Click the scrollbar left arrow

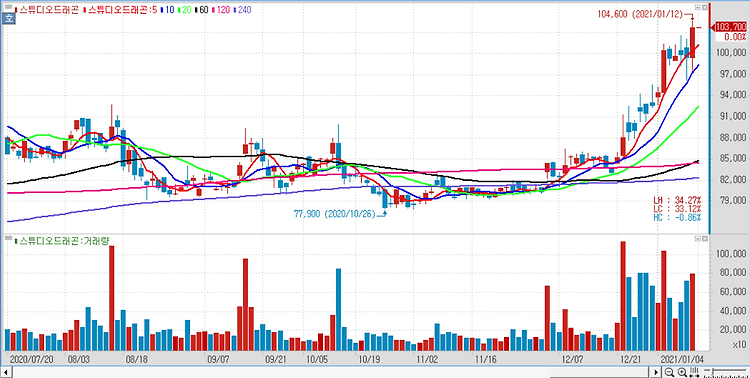click(7, 372)
